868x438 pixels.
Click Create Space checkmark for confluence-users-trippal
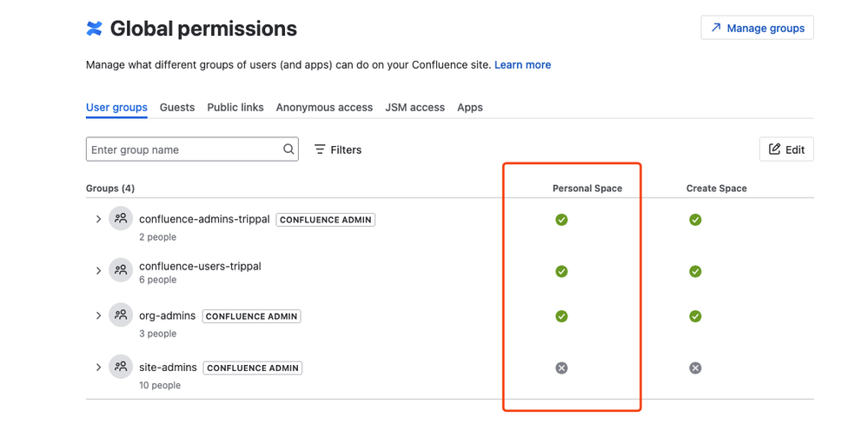click(695, 271)
